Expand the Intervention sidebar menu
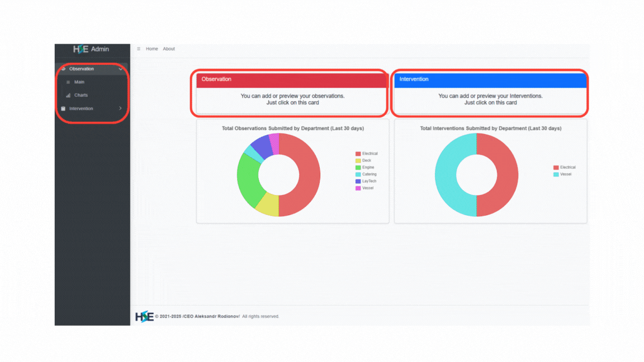 (121, 108)
